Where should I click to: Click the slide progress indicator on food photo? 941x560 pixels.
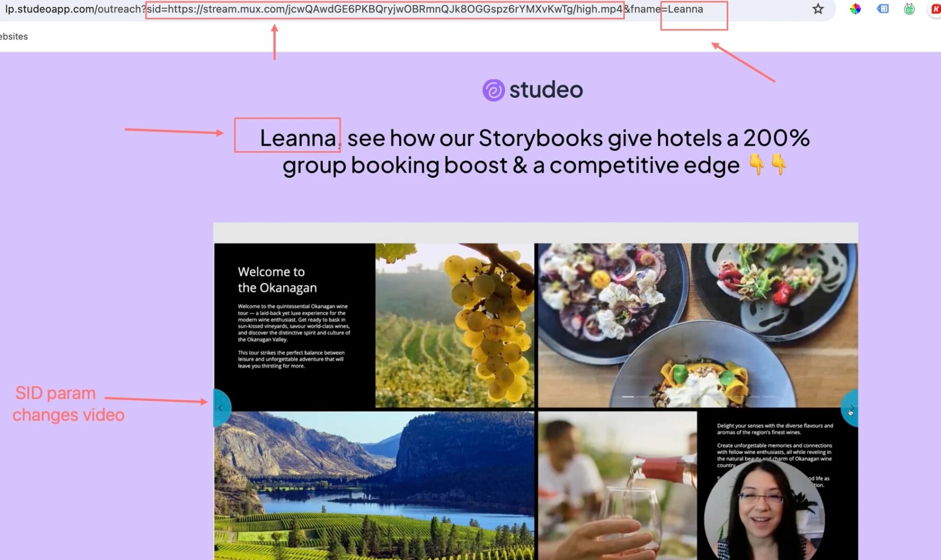[x=699, y=397]
